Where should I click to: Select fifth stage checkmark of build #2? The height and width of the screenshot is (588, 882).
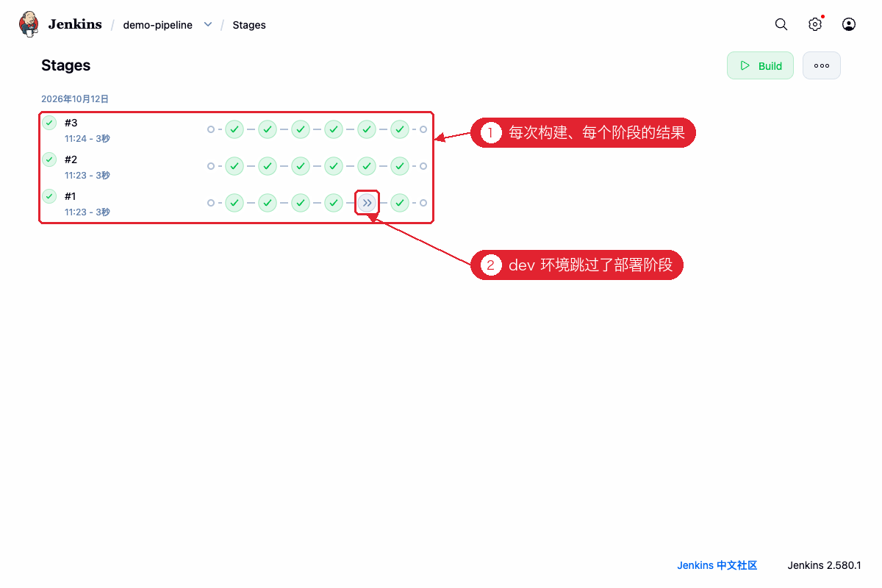point(367,166)
